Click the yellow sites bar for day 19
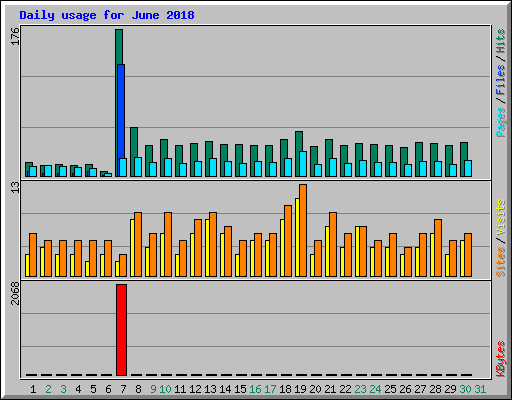Viewport: 512px width, 400px height. [x=297, y=237]
